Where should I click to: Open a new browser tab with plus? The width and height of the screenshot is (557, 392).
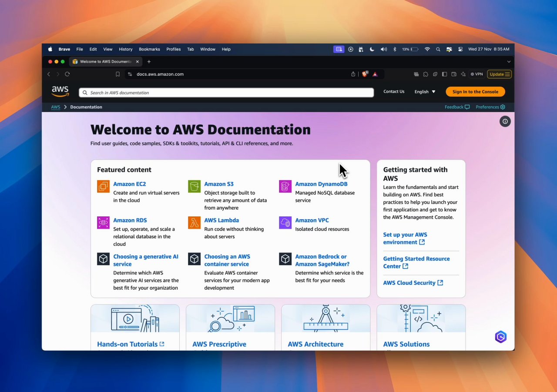[149, 61]
